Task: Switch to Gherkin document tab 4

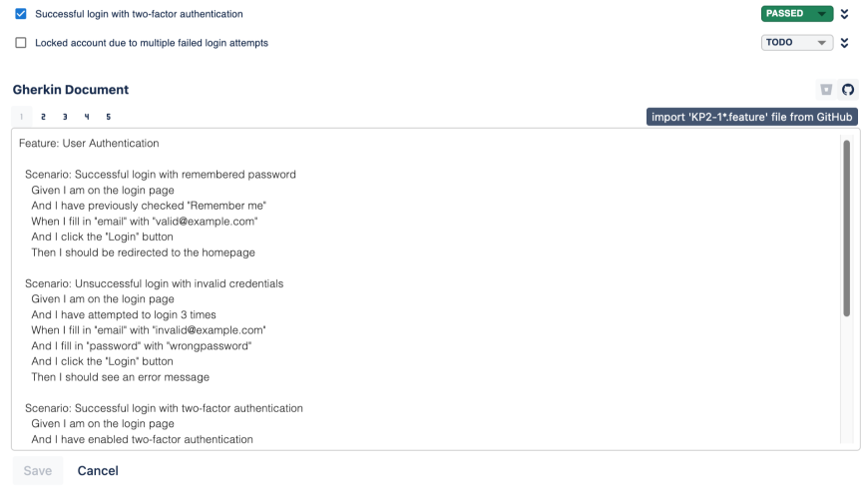Action: coord(87,117)
